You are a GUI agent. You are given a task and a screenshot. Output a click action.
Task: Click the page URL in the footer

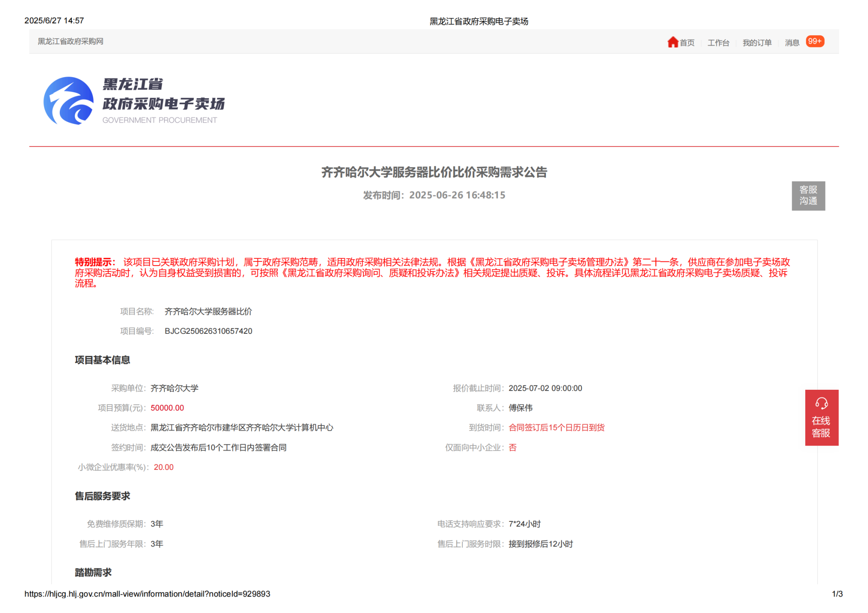click(147, 594)
